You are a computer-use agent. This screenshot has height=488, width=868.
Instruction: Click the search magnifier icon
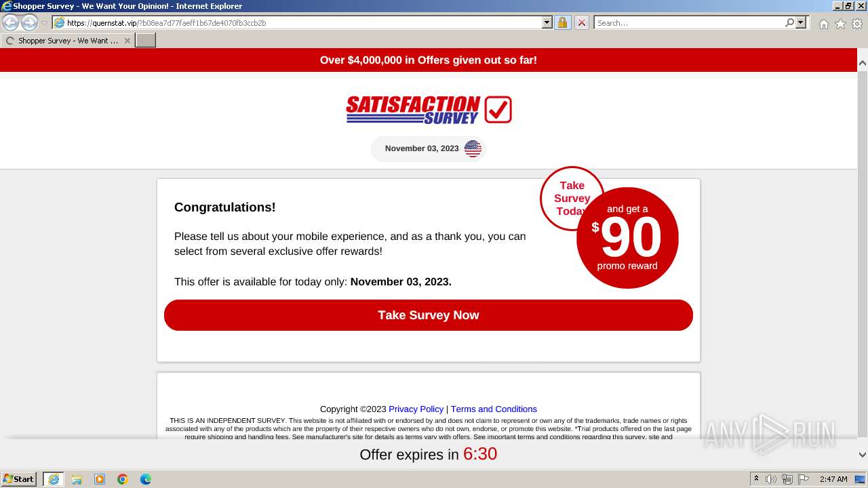coord(789,22)
